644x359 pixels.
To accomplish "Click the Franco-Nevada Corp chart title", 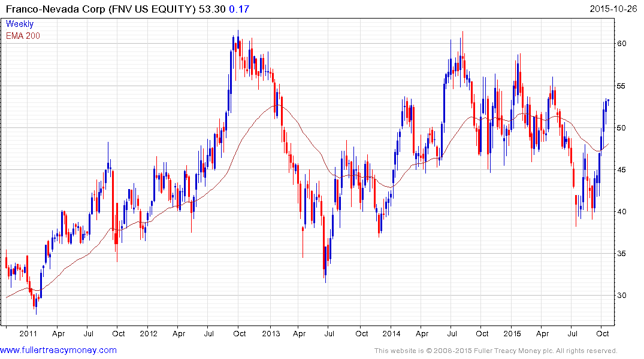I will [101, 9].
